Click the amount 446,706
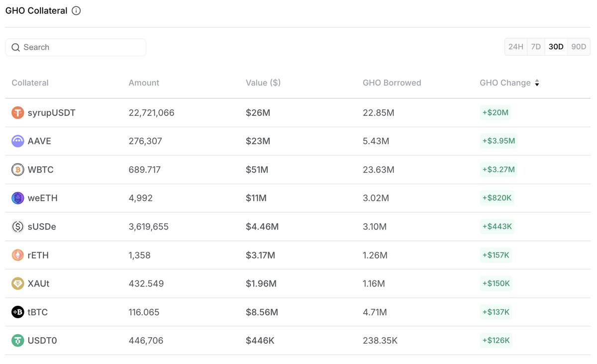597x364 pixels. click(x=146, y=341)
